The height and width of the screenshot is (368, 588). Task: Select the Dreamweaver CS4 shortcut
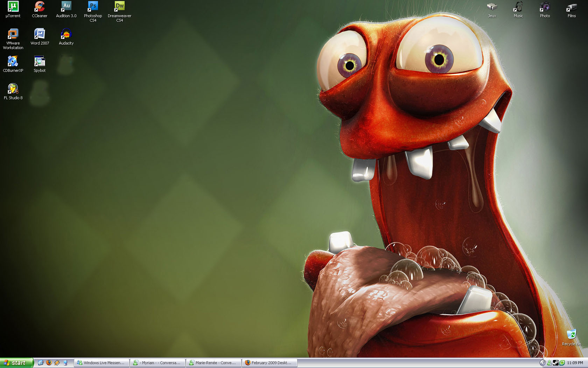119,7
